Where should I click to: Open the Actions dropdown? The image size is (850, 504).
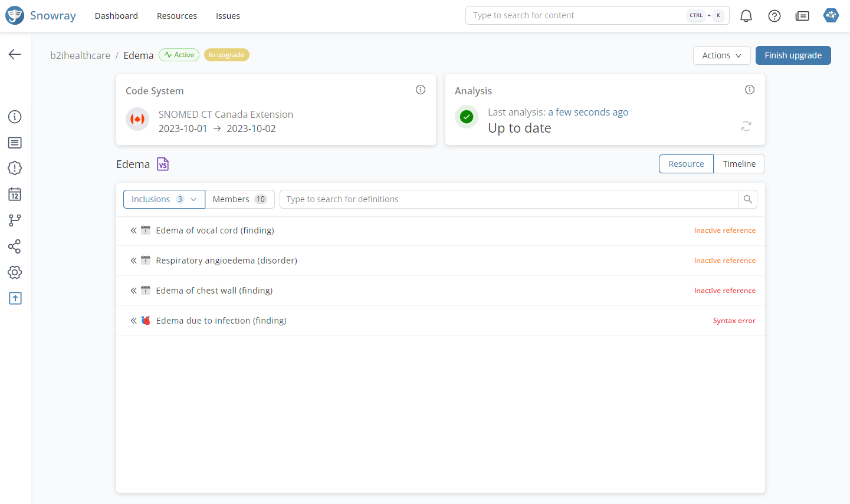pyautogui.click(x=721, y=55)
